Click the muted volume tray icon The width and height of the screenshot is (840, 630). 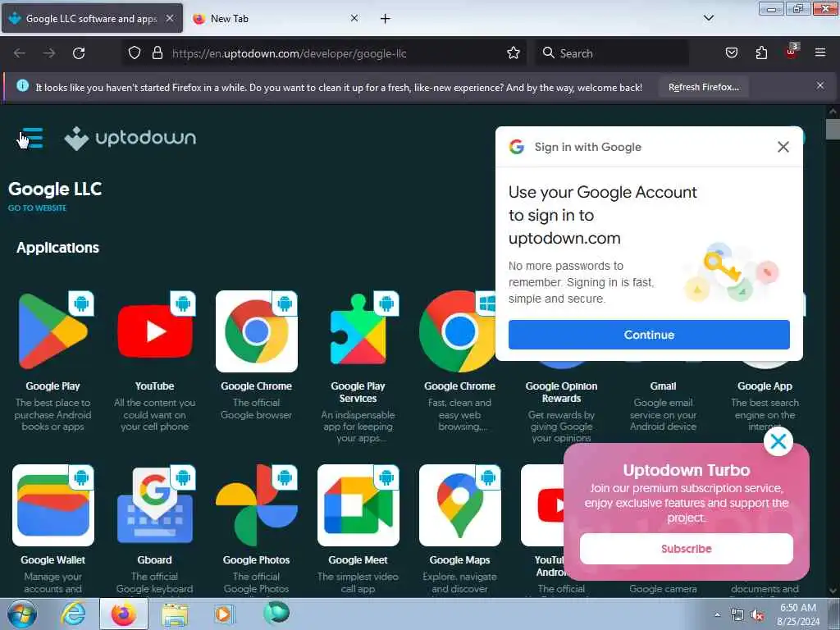point(757,615)
